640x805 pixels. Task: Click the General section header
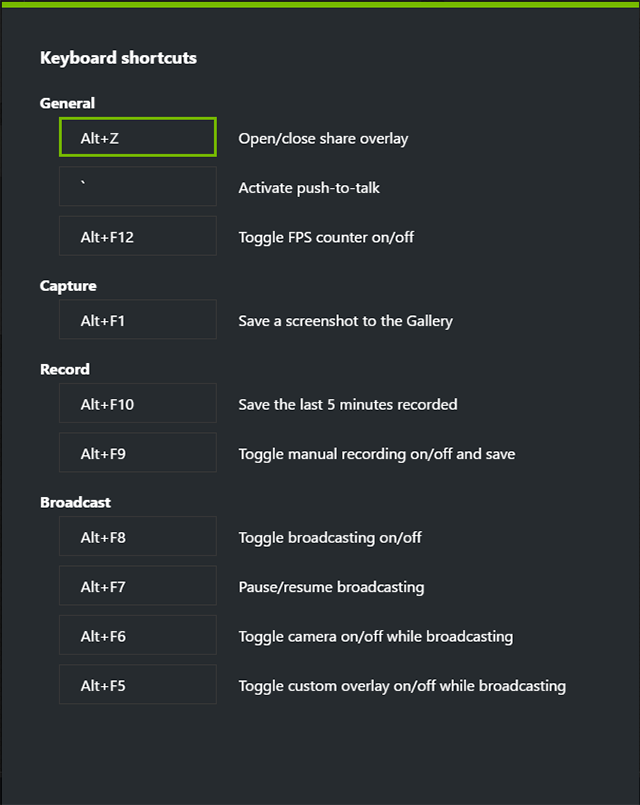pos(66,103)
